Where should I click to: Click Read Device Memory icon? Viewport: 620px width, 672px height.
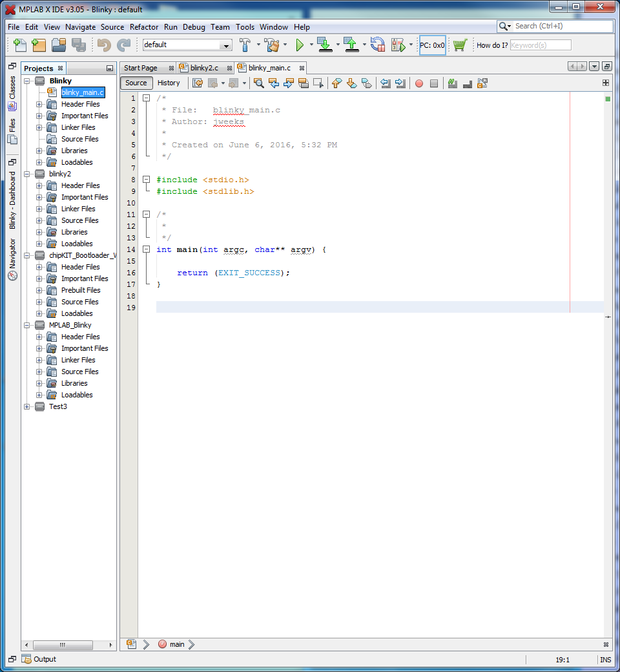352,45
